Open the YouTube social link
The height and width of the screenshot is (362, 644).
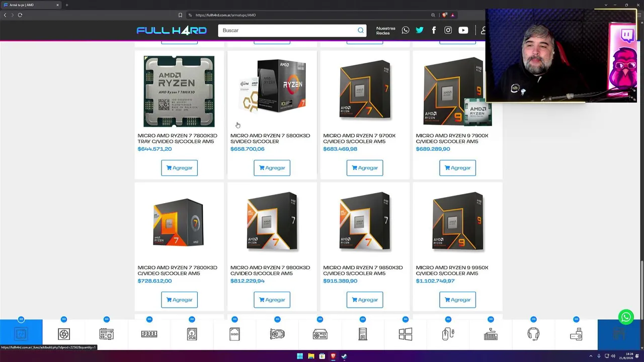(463, 30)
